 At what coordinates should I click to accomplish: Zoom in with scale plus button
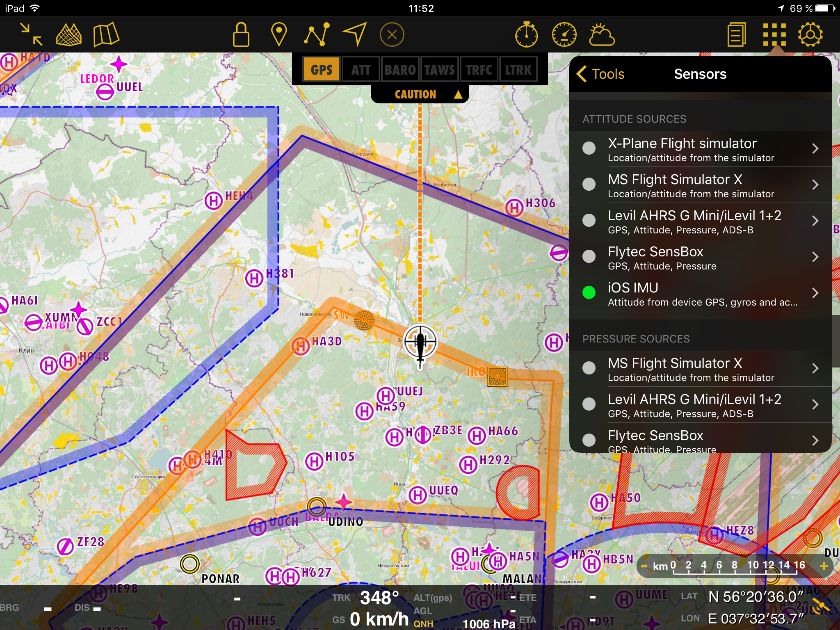(x=823, y=566)
